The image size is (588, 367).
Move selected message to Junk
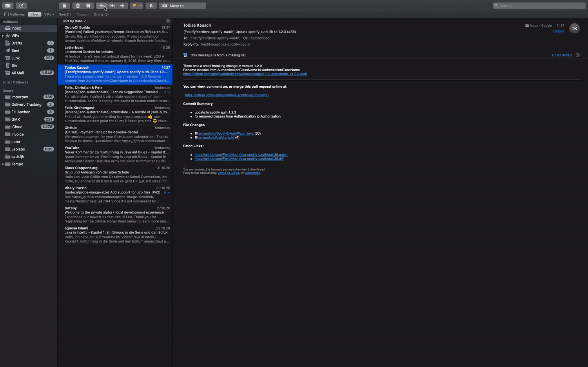(x=88, y=5)
